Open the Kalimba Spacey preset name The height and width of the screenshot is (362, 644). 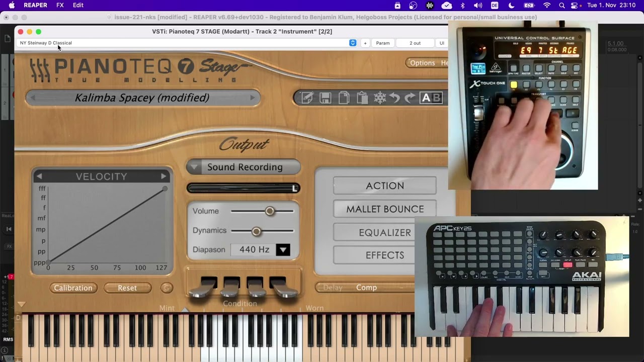click(142, 98)
